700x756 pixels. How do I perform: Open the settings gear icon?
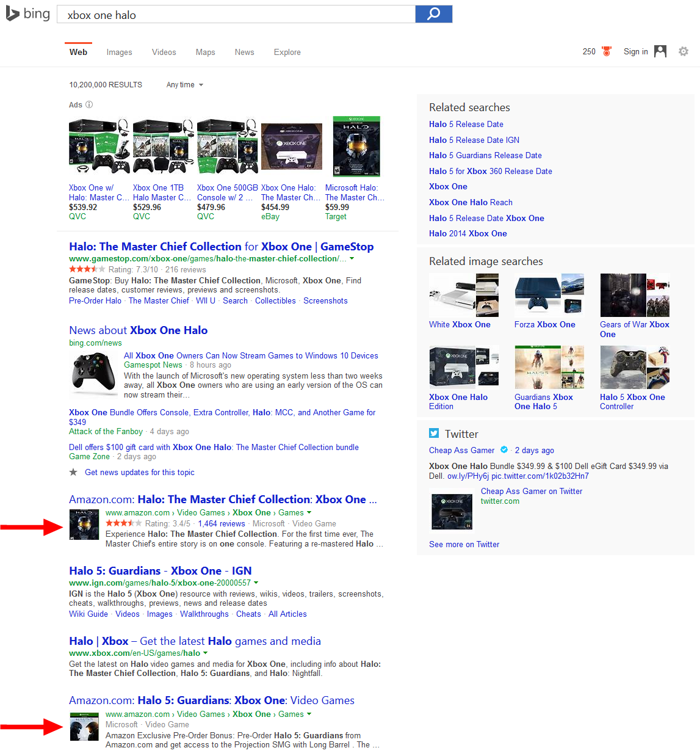[x=684, y=52]
